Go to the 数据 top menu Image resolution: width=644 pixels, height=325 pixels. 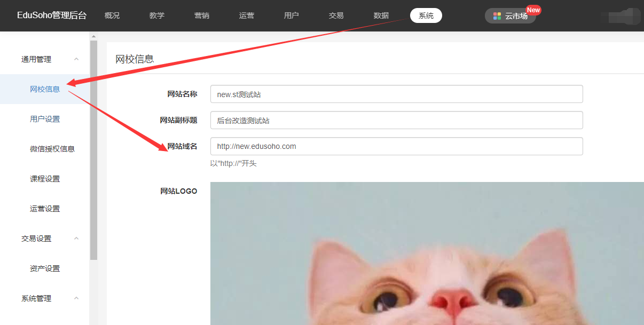381,16
